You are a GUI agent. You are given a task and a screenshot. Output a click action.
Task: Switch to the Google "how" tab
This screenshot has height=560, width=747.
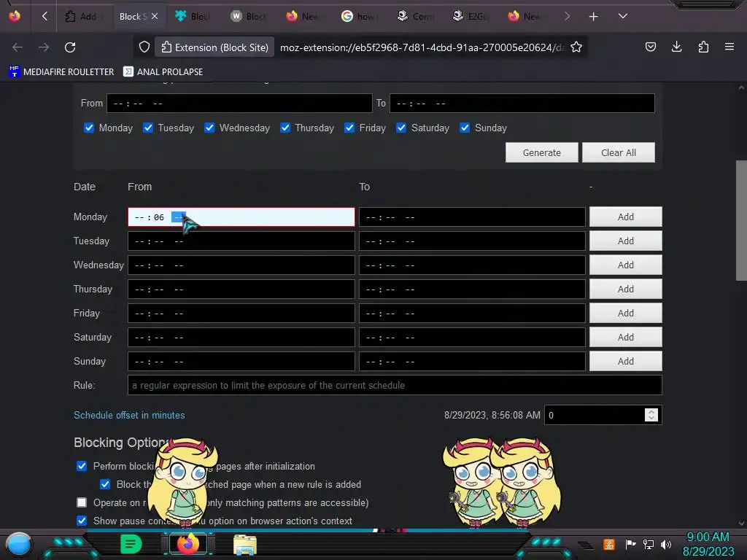pyautogui.click(x=360, y=17)
